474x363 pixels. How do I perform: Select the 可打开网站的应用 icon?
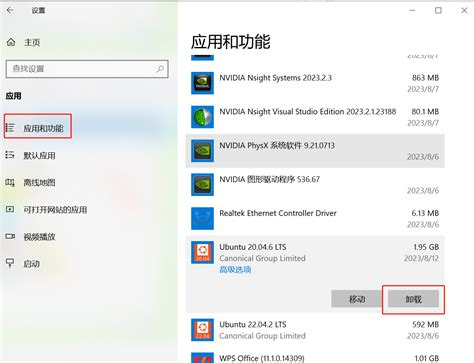click(10, 209)
